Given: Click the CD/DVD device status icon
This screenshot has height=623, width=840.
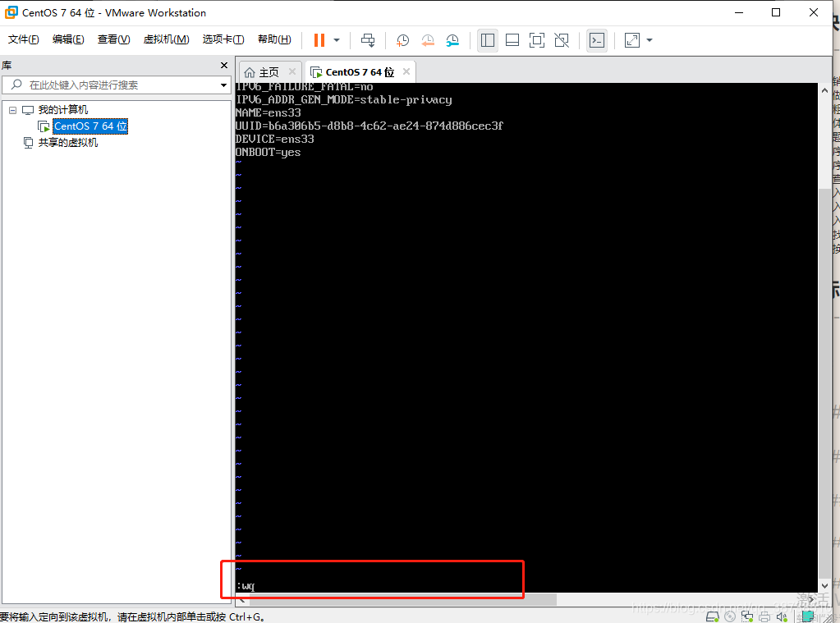Looking at the screenshot, I should tap(729, 616).
